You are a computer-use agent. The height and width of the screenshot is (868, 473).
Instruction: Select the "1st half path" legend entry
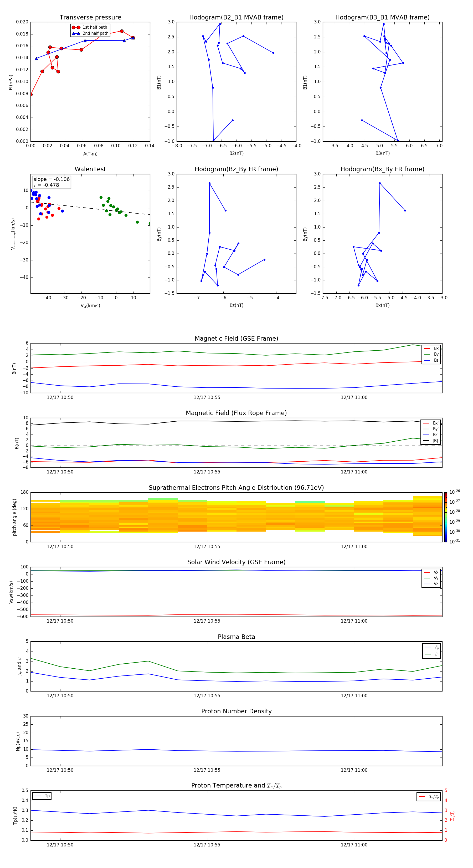(90, 27)
